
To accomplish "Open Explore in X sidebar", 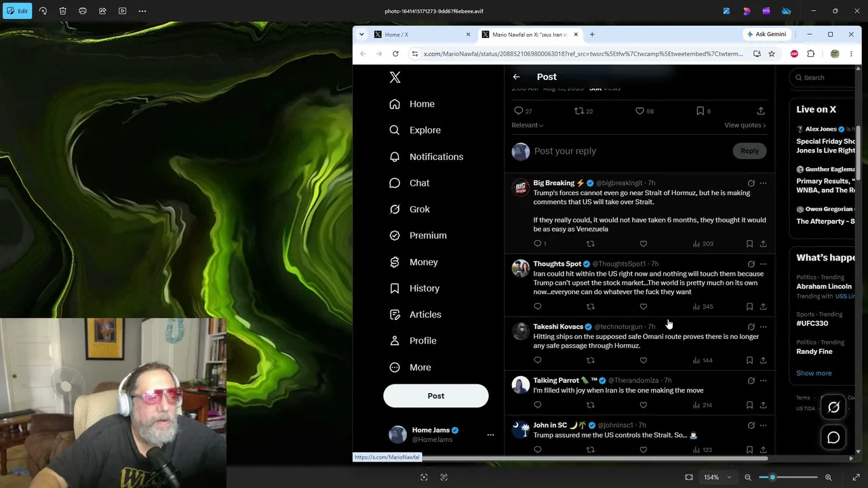I will [x=415, y=130].
